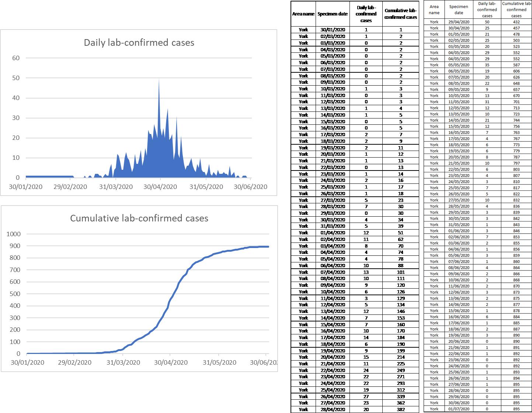
Task: Click date cell 11/05/2020 in right table
Action: (459, 102)
